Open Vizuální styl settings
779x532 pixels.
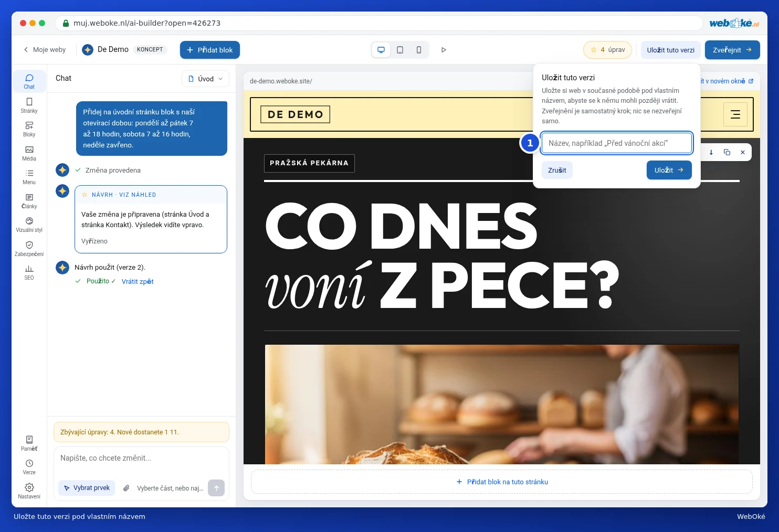[29, 225]
